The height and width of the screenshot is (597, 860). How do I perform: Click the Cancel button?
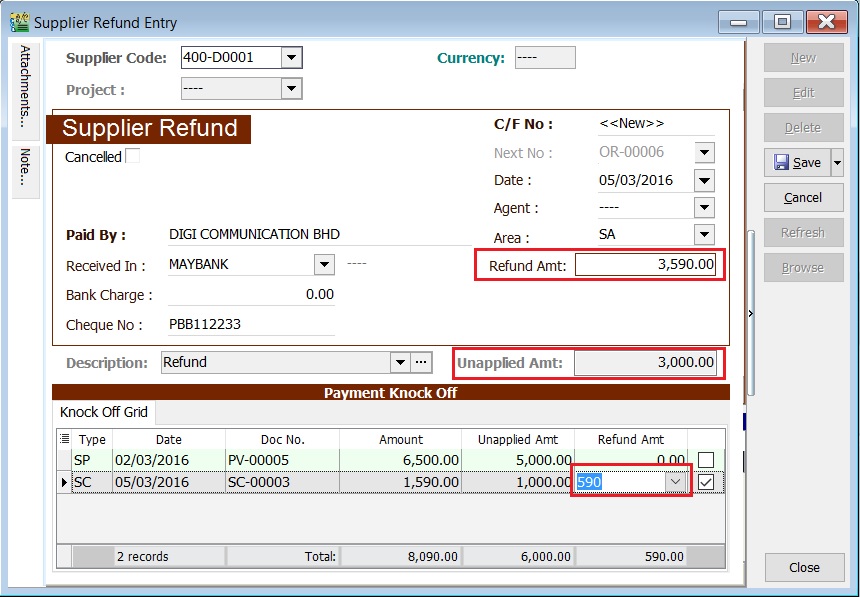point(803,197)
